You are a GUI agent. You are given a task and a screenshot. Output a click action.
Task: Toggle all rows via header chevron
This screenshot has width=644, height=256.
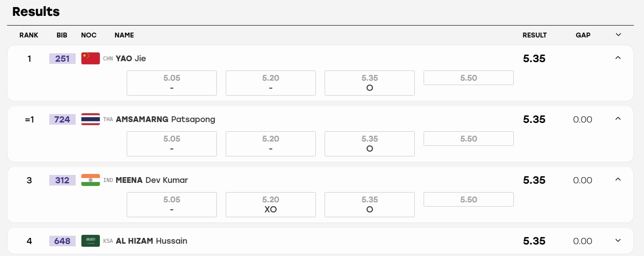(x=618, y=35)
